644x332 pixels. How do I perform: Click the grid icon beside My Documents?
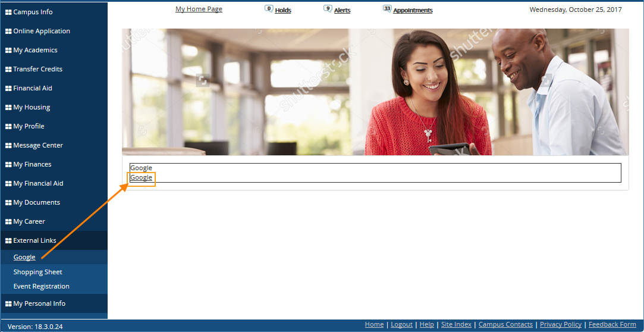8,203
